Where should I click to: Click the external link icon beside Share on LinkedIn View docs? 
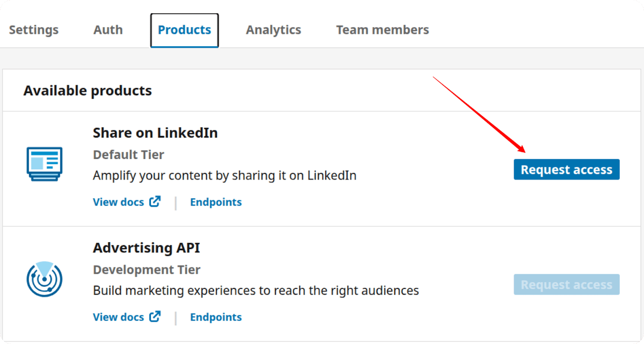155,201
